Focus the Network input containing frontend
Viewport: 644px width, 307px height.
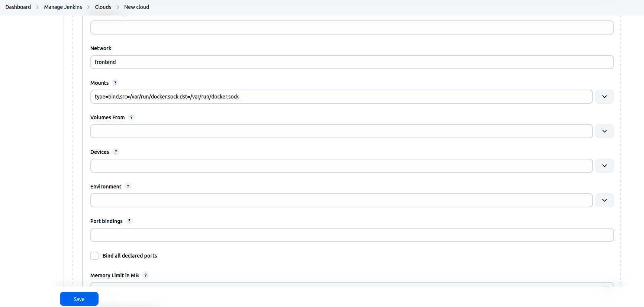tap(351, 62)
